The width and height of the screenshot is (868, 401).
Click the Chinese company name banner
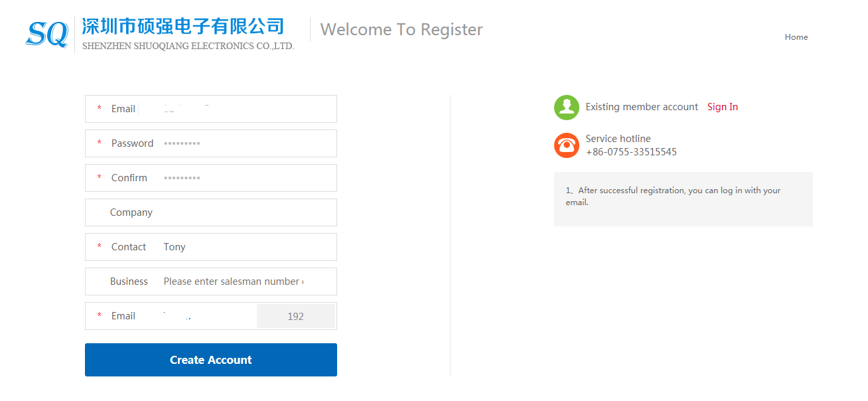[x=183, y=27]
